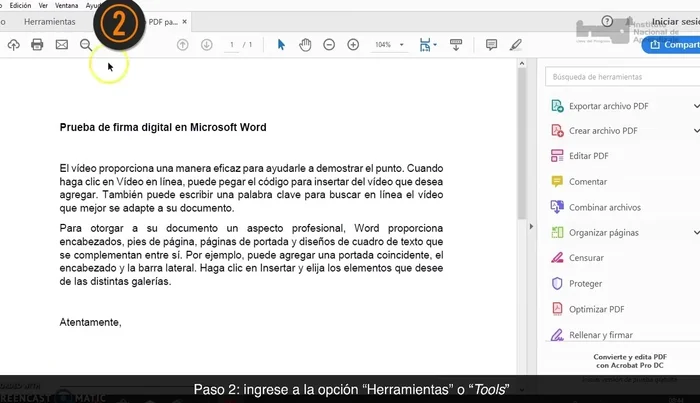
Task: Open the Herramientas tab
Action: tap(50, 21)
